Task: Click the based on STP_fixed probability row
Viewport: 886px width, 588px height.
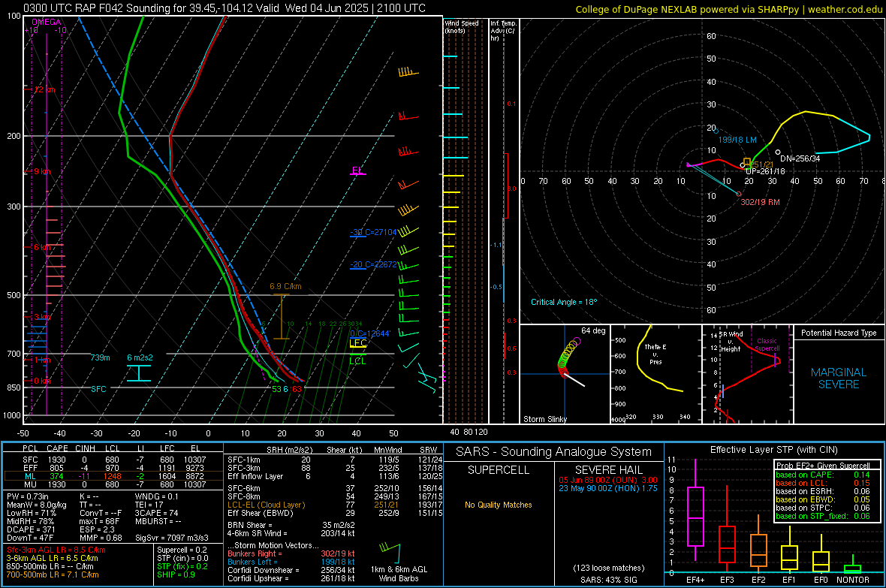Action: 823,516
